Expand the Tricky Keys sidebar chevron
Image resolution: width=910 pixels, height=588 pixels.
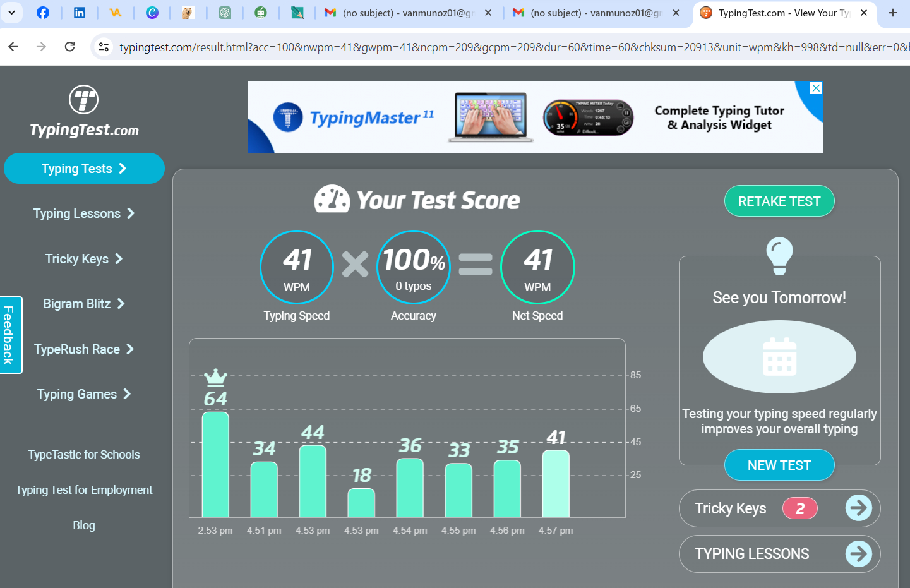coord(119,259)
